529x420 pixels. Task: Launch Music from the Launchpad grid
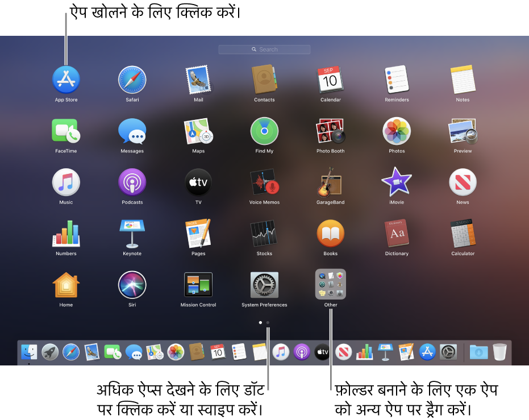66,182
